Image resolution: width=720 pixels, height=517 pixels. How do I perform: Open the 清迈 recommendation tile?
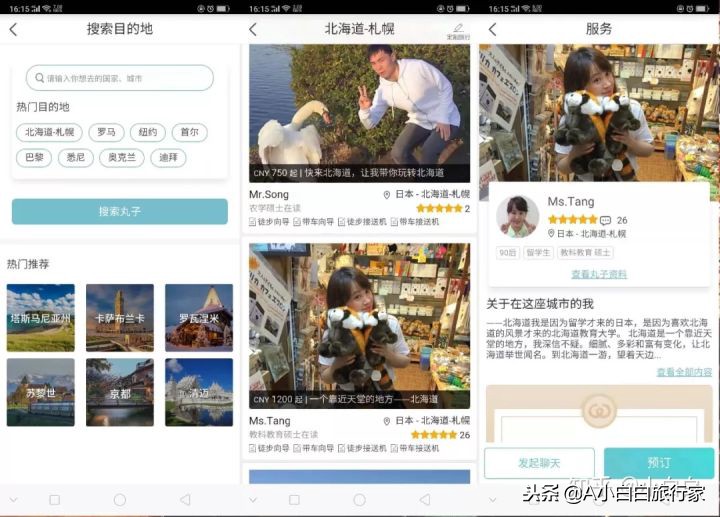199,392
